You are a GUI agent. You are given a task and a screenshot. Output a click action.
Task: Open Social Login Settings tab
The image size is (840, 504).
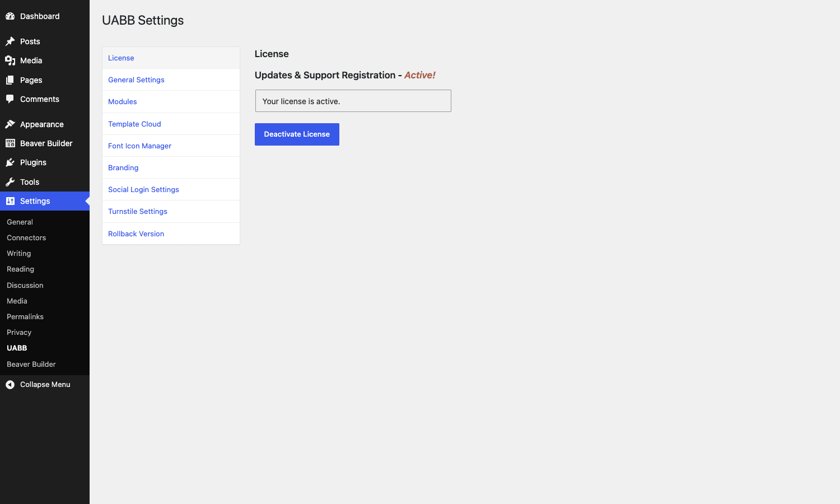(x=171, y=190)
